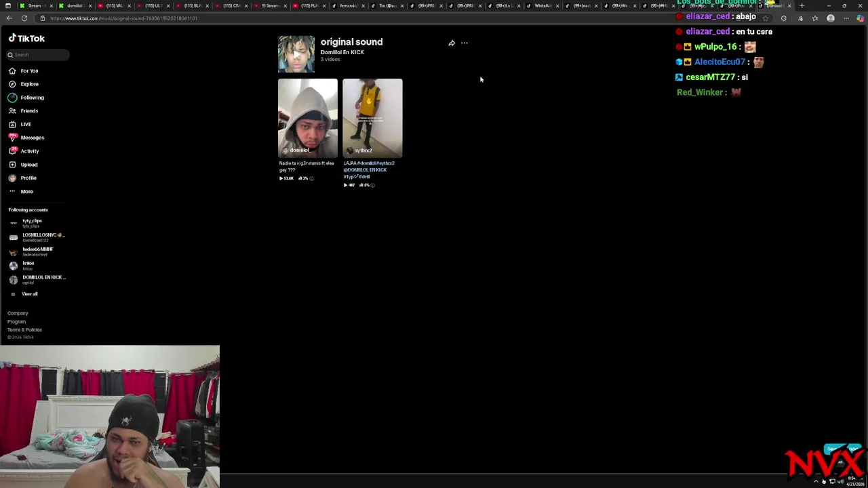Click the LAJAA #domiilol video caption
This screenshot has height=488, width=868.
tap(370, 169)
